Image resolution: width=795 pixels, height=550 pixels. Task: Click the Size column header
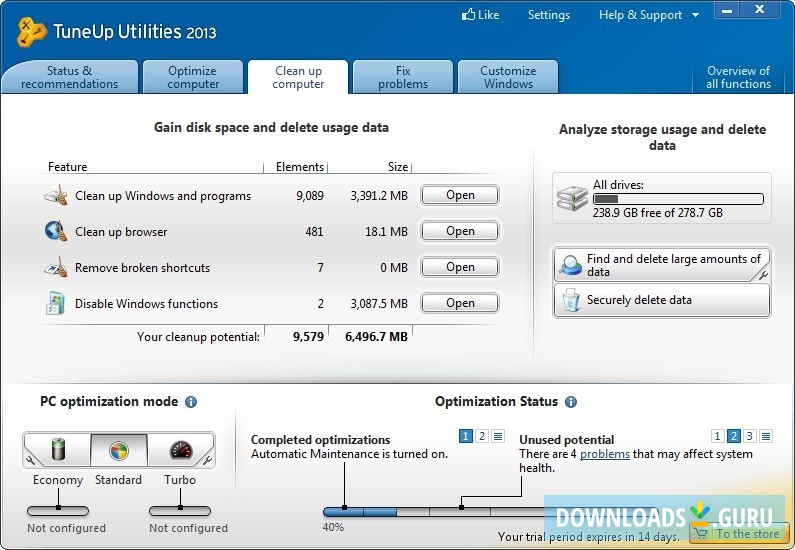coord(398,167)
